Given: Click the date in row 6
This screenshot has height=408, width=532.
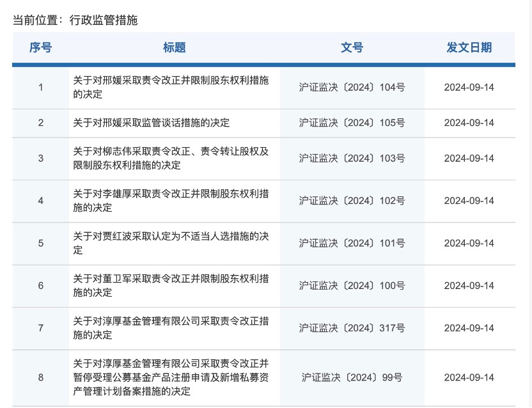Looking at the screenshot, I should point(469,286).
